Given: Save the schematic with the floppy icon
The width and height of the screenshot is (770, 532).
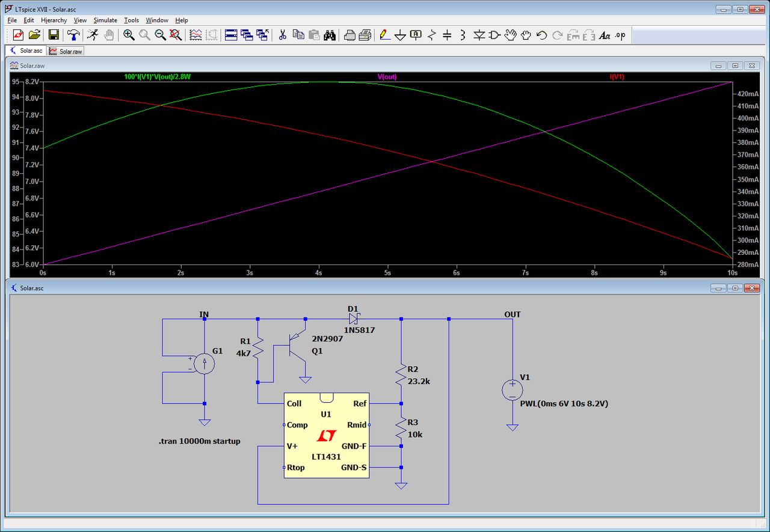Looking at the screenshot, I should 54,35.
